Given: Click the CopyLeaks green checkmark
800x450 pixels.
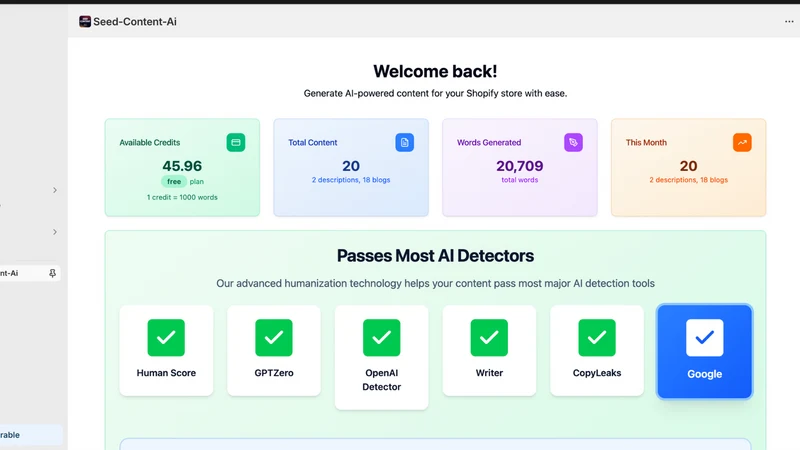Looking at the screenshot, I should point(597,338).
